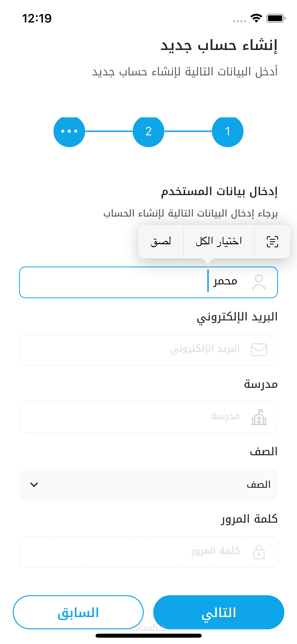Tap the Wi-Fi status icon
Image resolution: width=297 pixels, height=644 pixels.
(256, 18)
